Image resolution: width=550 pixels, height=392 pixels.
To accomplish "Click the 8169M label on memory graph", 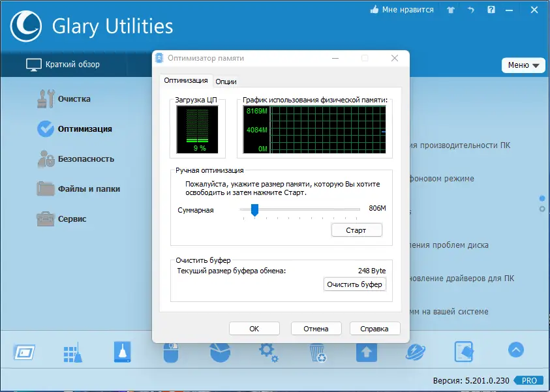I will [x=257, y=111].
